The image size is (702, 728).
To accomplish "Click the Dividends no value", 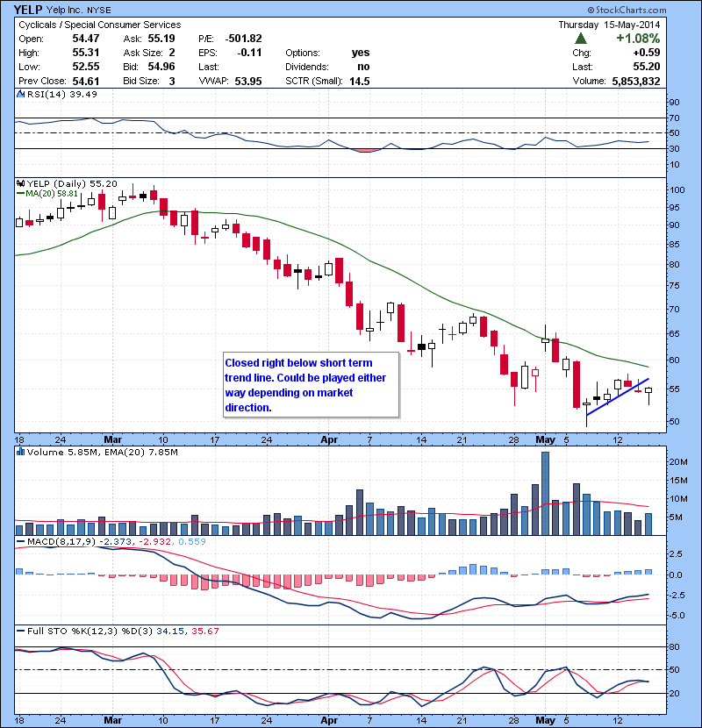I will click(x=364, y=67).
